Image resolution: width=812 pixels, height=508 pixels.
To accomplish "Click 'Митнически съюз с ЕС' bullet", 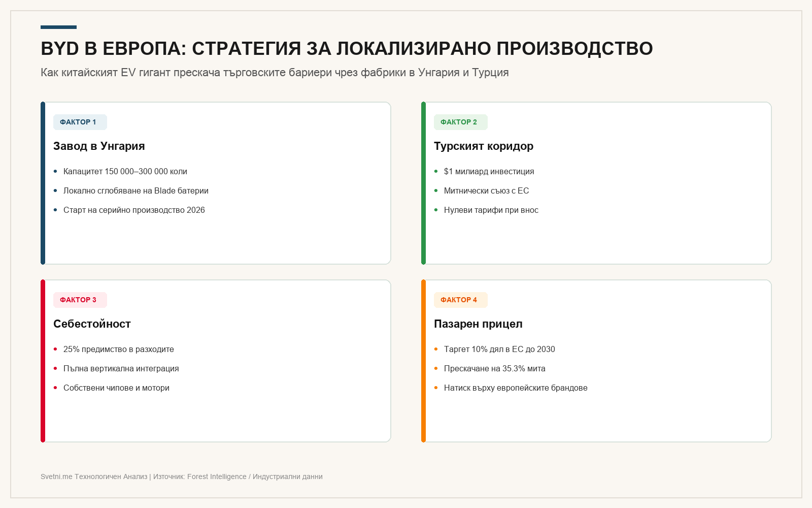I will tap(486, 191).
